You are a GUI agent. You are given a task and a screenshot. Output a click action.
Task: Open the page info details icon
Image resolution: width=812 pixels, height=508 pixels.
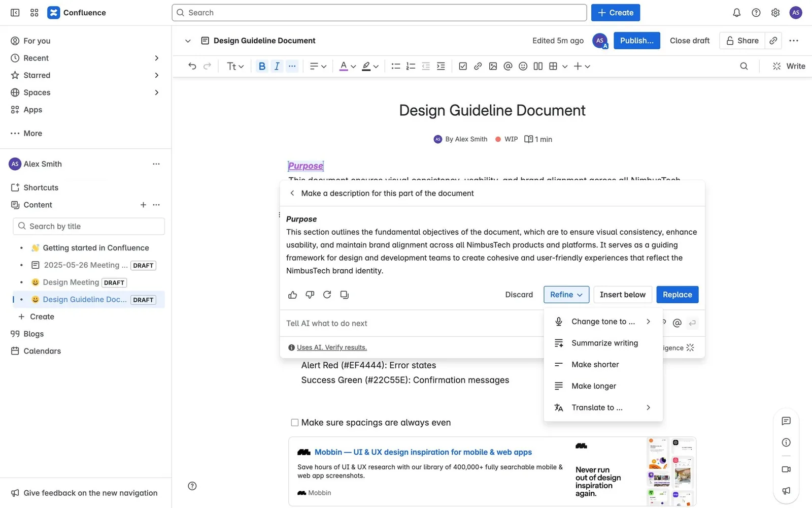coord(786,442)
